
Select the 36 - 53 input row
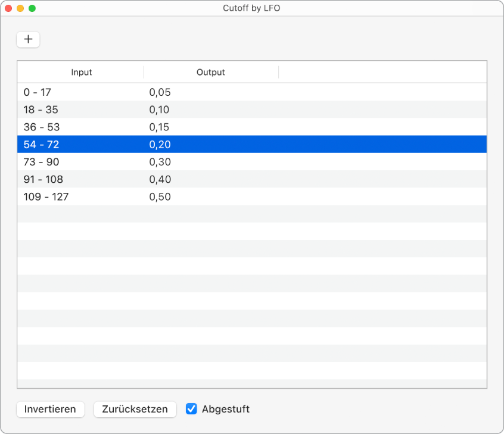point(42,127)
